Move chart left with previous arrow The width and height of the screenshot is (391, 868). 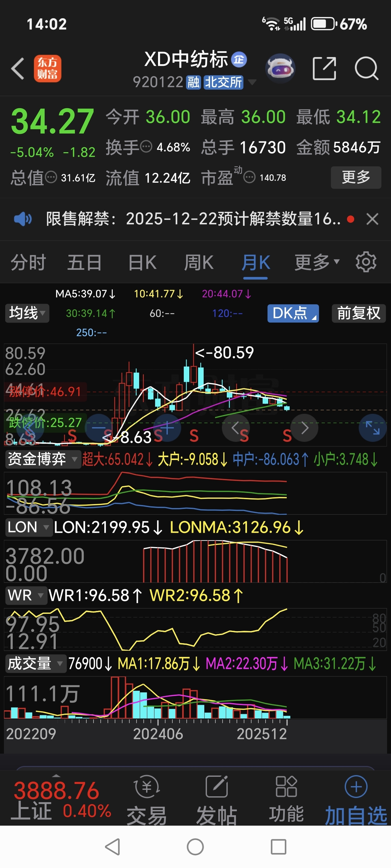point(236,427)
